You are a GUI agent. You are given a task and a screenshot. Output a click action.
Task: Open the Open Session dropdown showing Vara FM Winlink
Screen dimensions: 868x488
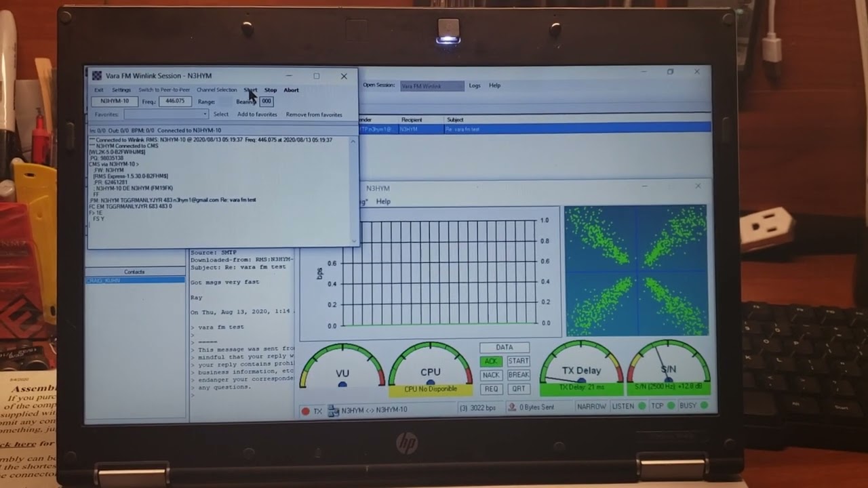pyautogui.click(x=432, y=86)
